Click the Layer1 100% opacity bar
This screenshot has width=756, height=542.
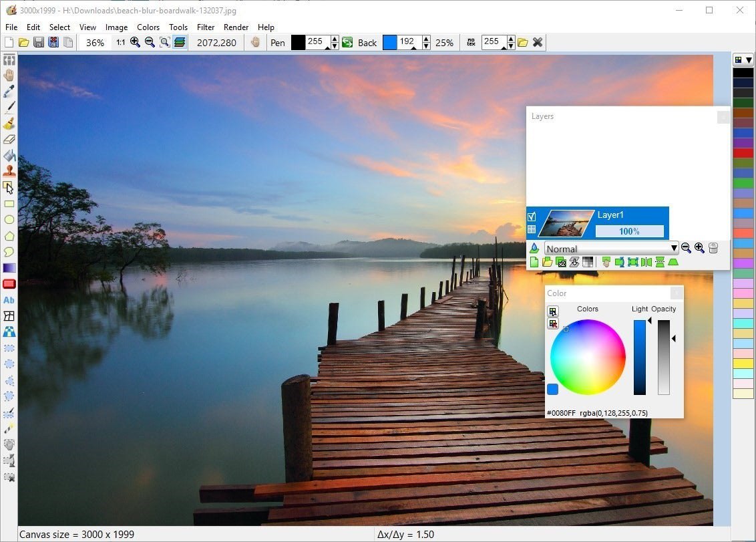[x=629, y=231]
